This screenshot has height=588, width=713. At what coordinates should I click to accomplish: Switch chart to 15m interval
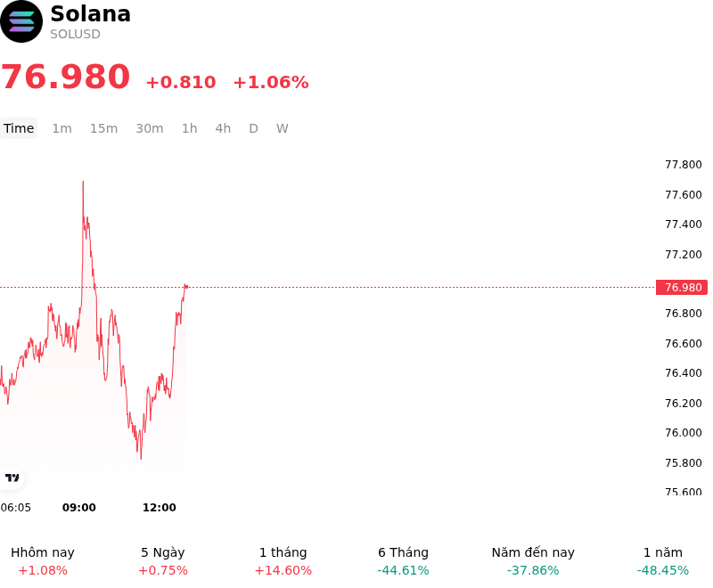103,128
